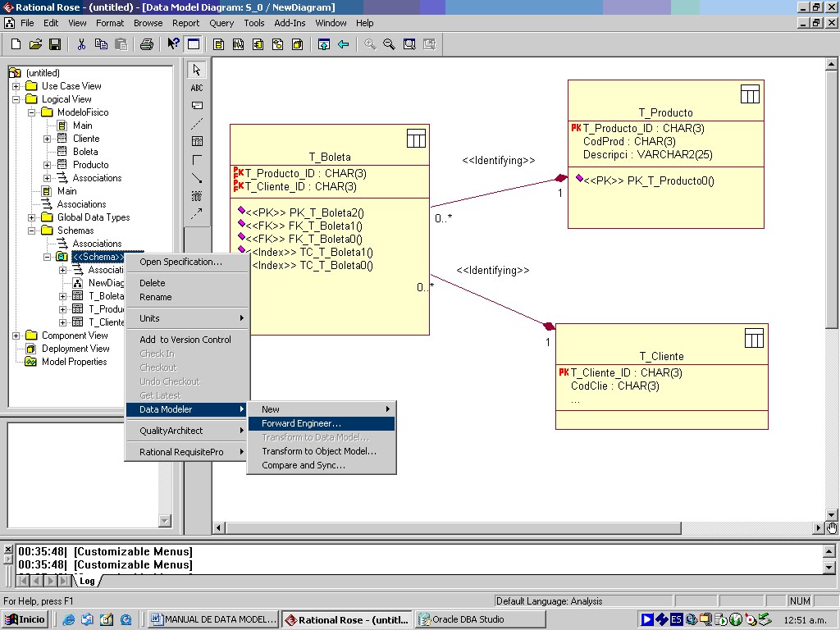Choose Rename in context menu
This screenshot has width=840, height=630.
[187, 297]
